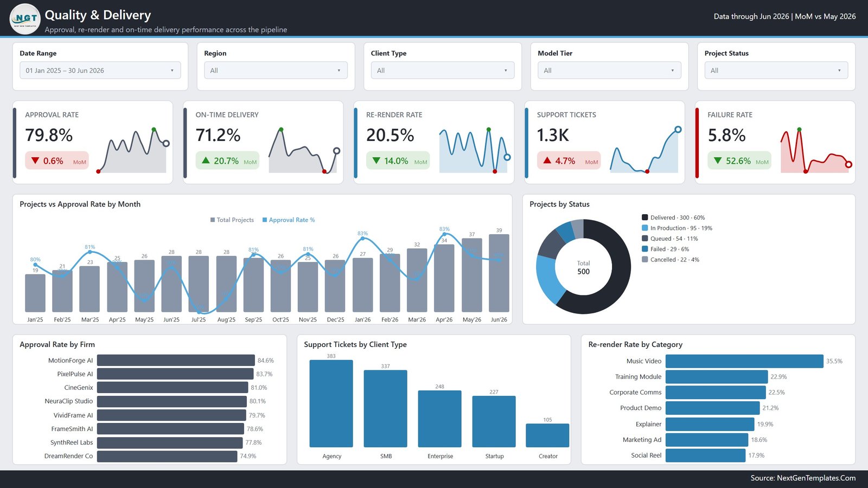This screenshot has width=868, height=488.
Task: Click the green down arrow in Failure Rate card
Action: (718, 160)
